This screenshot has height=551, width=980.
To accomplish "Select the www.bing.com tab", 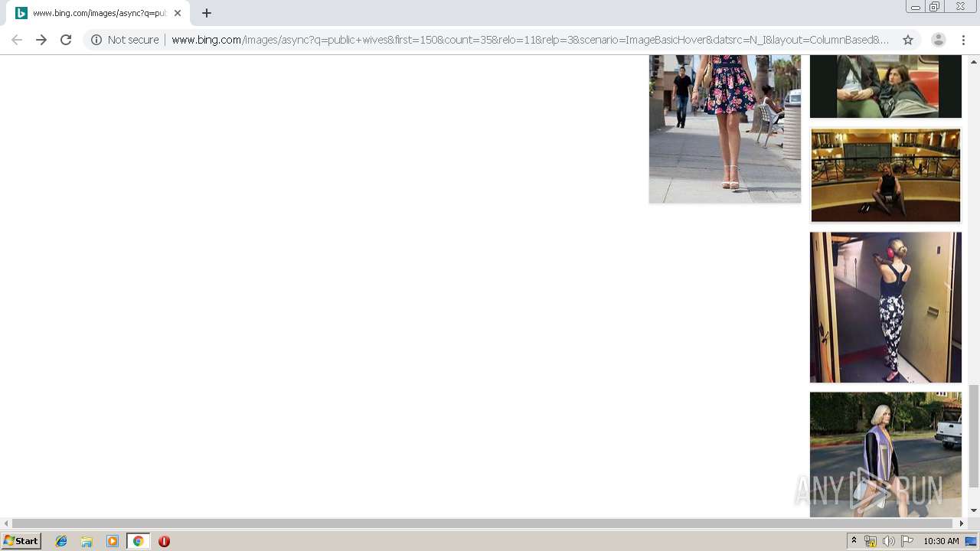I will pyautogui.click(x=98, y=13).
